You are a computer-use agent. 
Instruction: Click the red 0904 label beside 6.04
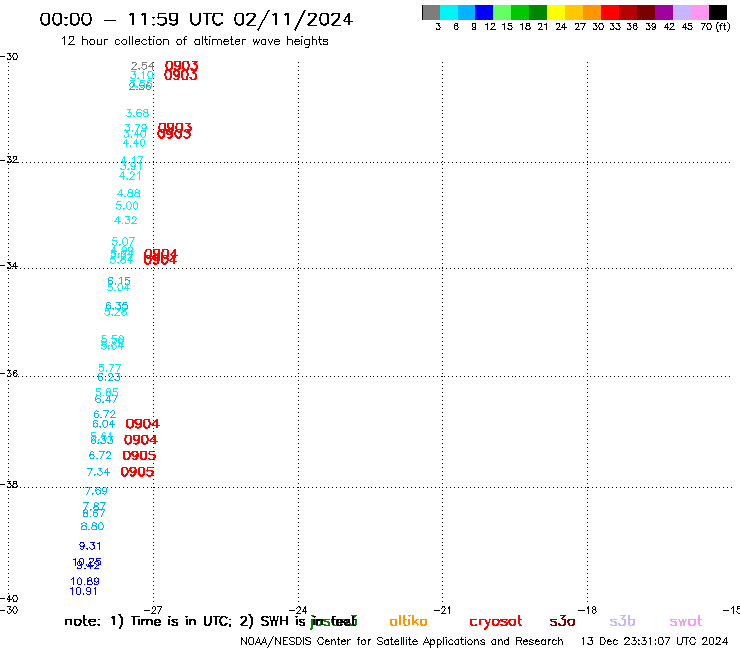pos(143,424)
